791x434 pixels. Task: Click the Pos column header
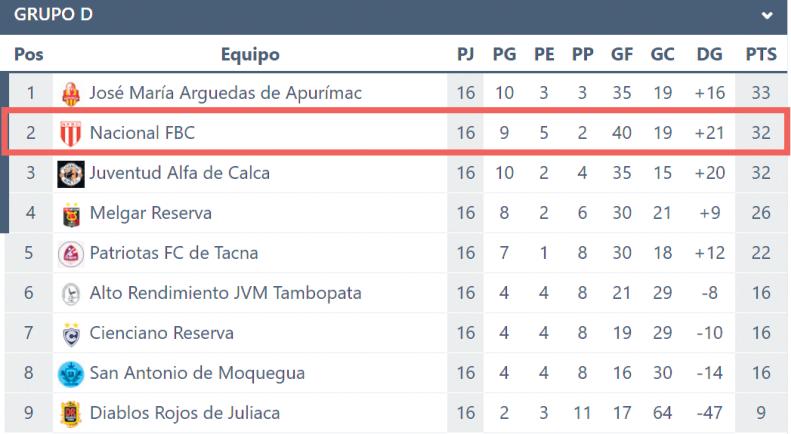[x=29, y=54]
